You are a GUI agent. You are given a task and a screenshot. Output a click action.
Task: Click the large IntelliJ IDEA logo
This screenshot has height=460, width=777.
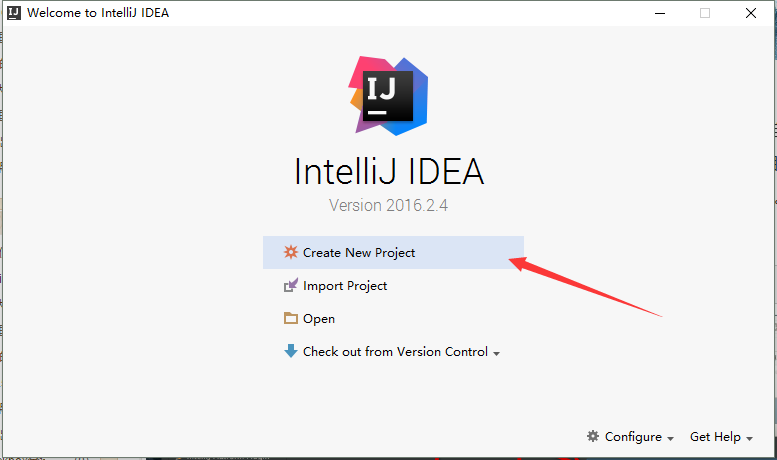(388, 96)
